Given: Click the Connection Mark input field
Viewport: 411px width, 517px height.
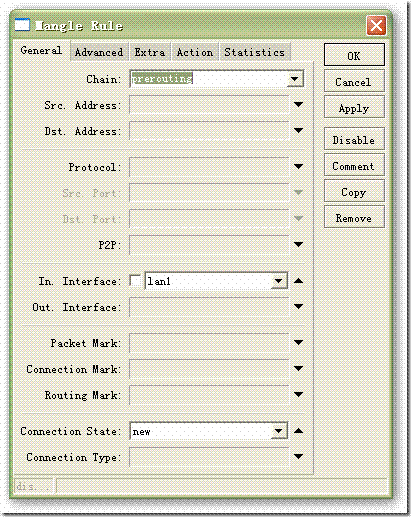Looking at the screenshot, I should pyautogui.click(x=209, y=369).
